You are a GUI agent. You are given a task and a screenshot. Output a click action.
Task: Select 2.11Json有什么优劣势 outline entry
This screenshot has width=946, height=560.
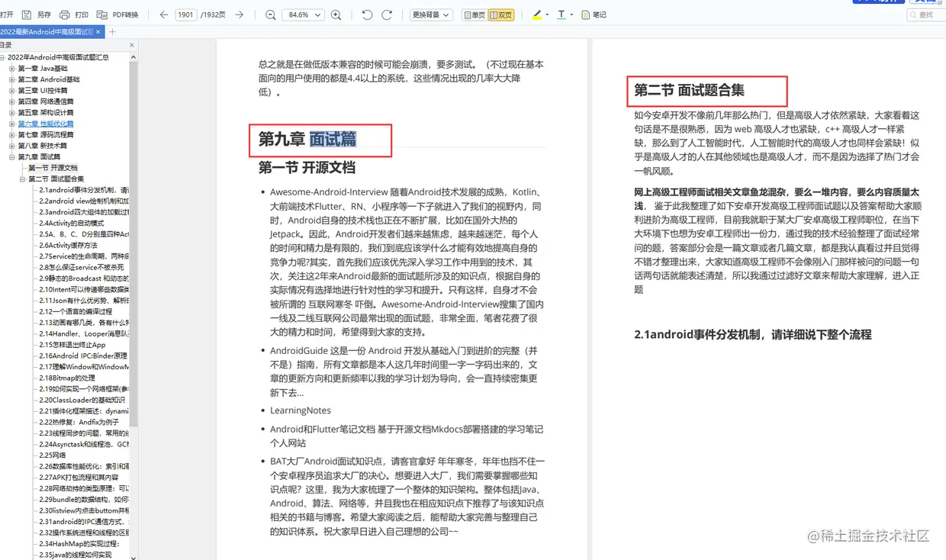point(84,301)
